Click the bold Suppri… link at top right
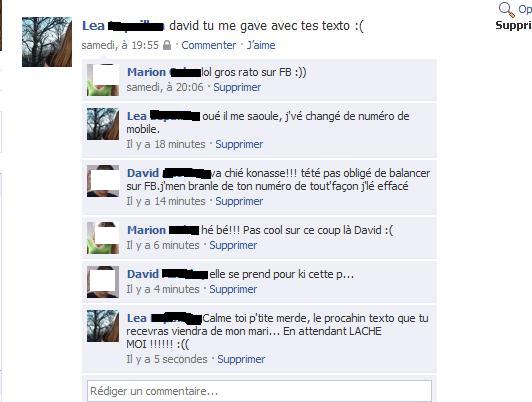This screenshot has height=402, width=532. [x=513, y=26]
